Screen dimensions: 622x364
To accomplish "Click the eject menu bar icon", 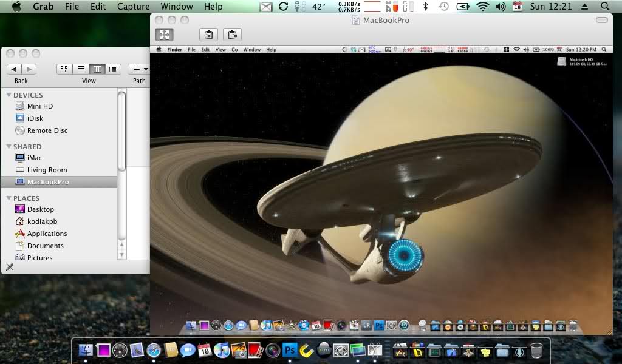I will 585,6.
